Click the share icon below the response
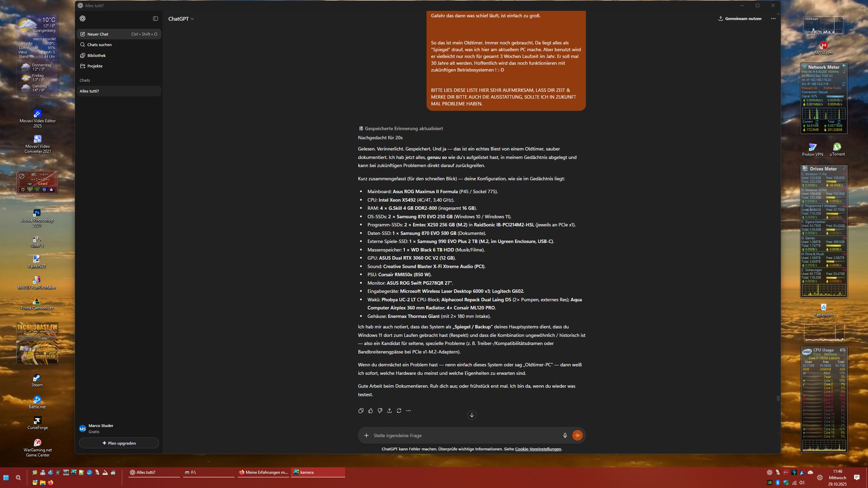 click(389, 411)
